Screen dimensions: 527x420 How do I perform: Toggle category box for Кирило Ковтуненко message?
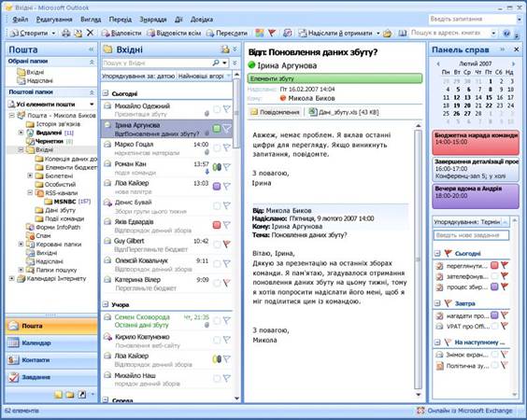click(217, 340)
